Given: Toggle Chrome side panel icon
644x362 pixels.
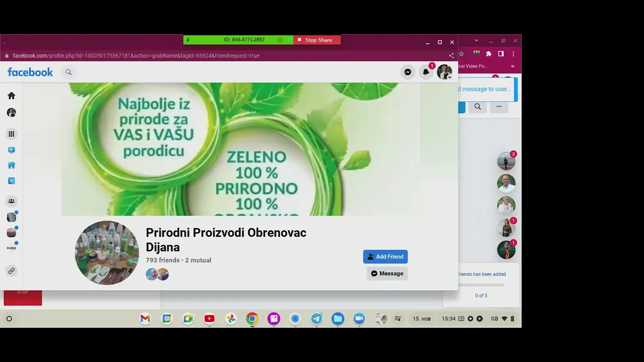Looking at the screenshot, I should [501, 54].
